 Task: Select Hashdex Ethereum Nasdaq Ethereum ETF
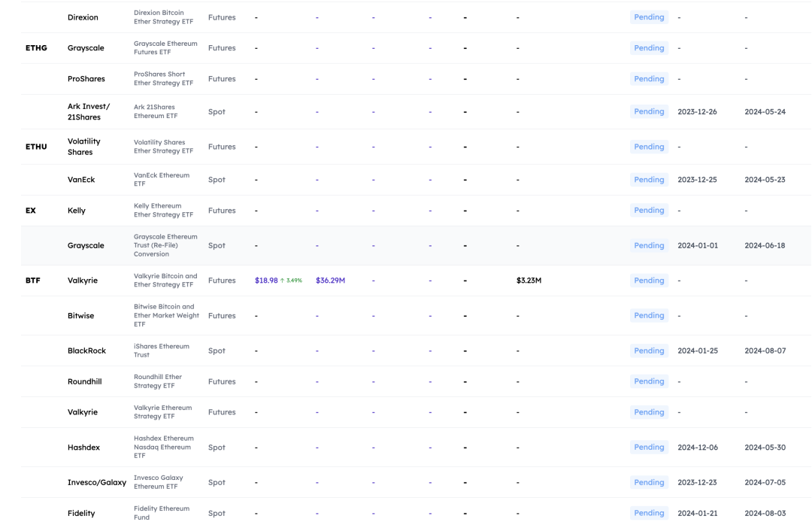pos(164,447)
